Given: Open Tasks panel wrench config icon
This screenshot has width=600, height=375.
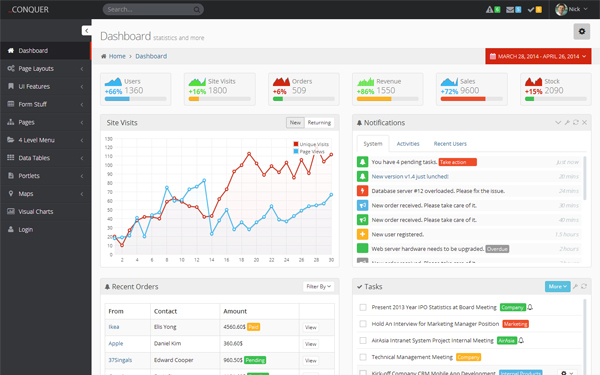Looking at the screenshot, I should 575,286.
